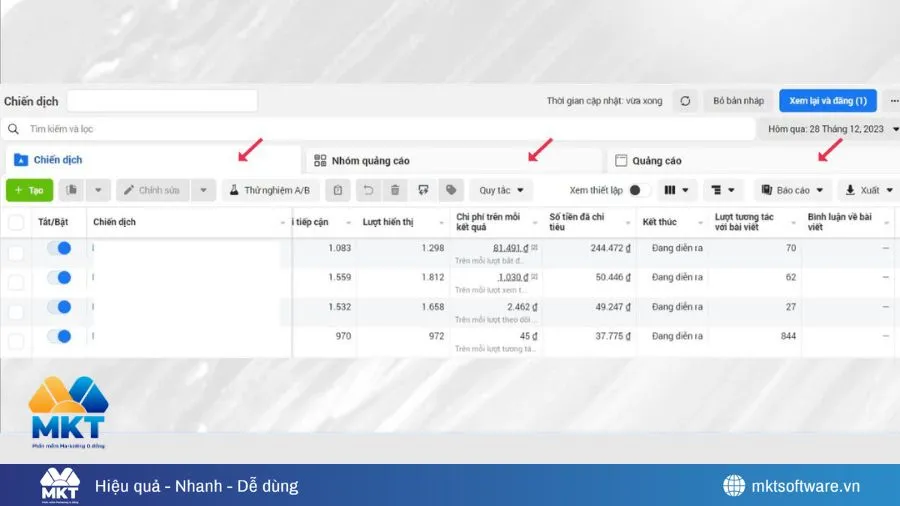This screenshot has height=506, width=900.
Task: Click the duplicate campaign icon
Action: [x=72, y=190]
